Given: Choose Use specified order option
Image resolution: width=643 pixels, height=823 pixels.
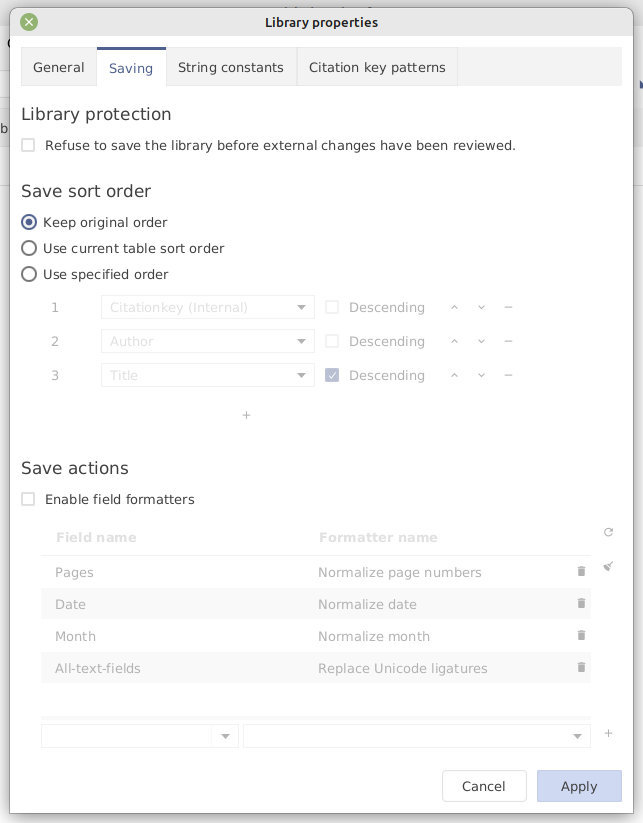Looking at the screenshot, I should click(x=30, y=274).
